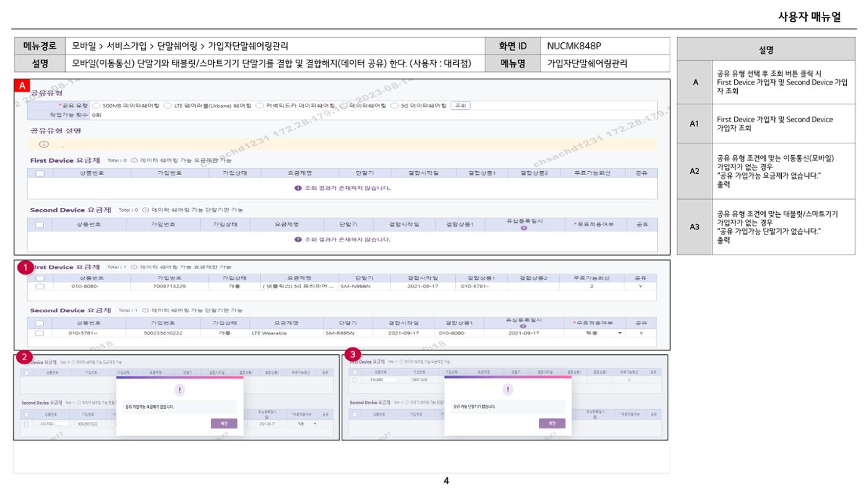868x489 pixels.
Task: Click the 작업가능 횟수 value 0회
Action: pos(96,115)
